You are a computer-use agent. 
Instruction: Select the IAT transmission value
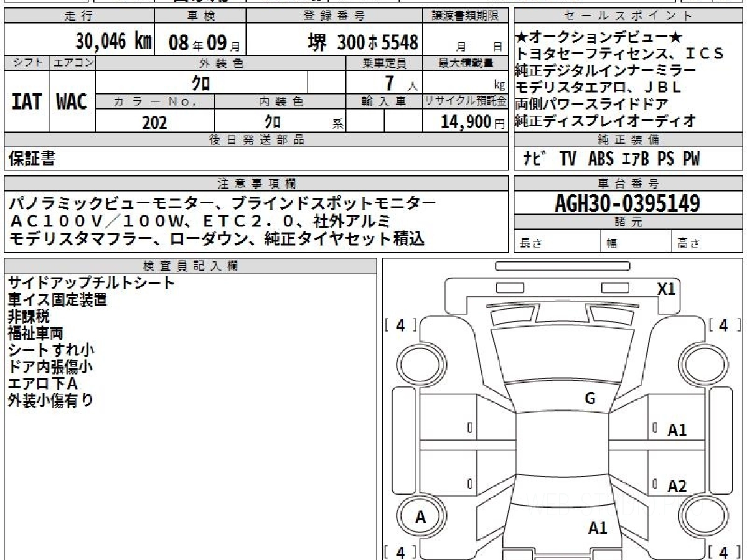27,102
